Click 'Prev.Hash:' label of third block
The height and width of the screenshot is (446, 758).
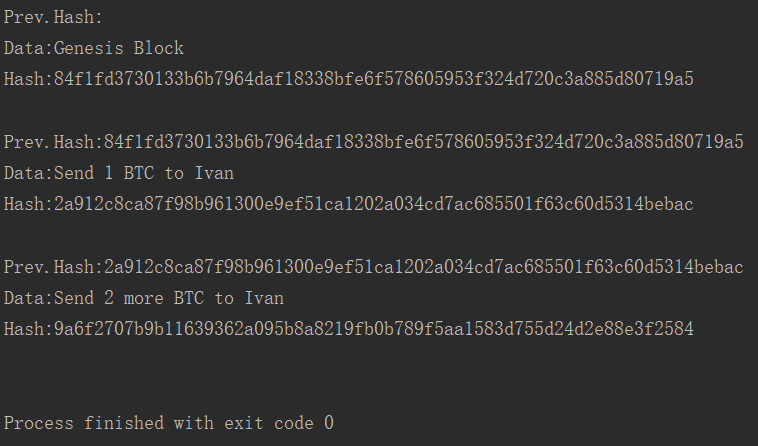[x=54, y=267]
